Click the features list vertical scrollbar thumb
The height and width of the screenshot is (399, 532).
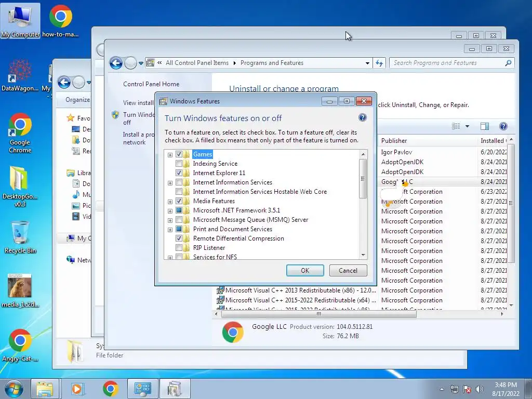coord(363,179)
